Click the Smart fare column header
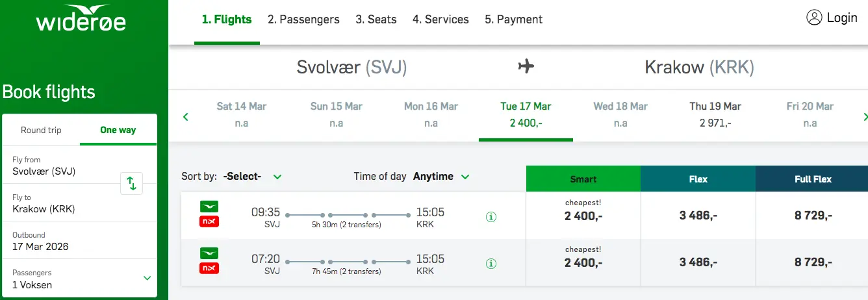 pyautogui.click(x=583, y=179)
